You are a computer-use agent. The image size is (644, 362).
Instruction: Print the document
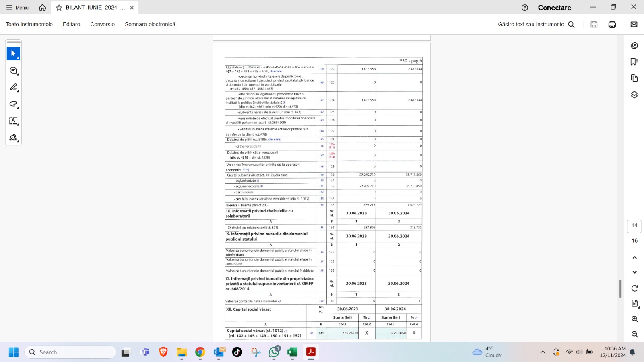click(612, 25)
